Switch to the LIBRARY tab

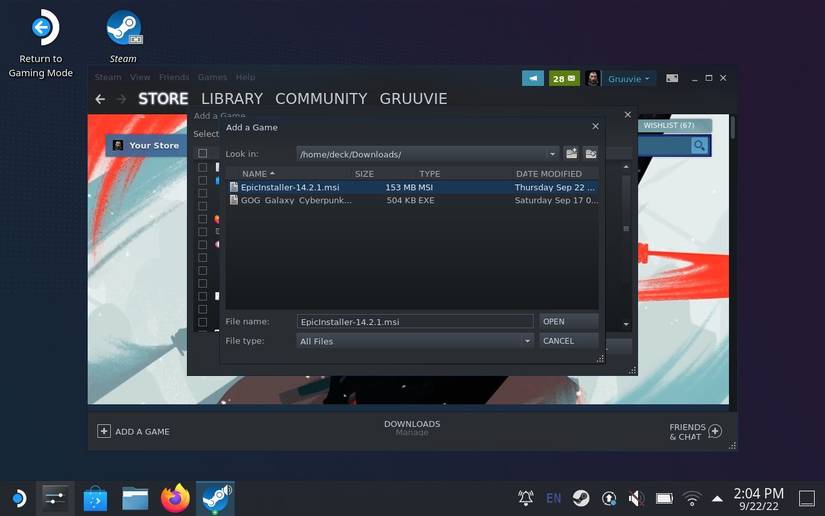coord(232,98)
